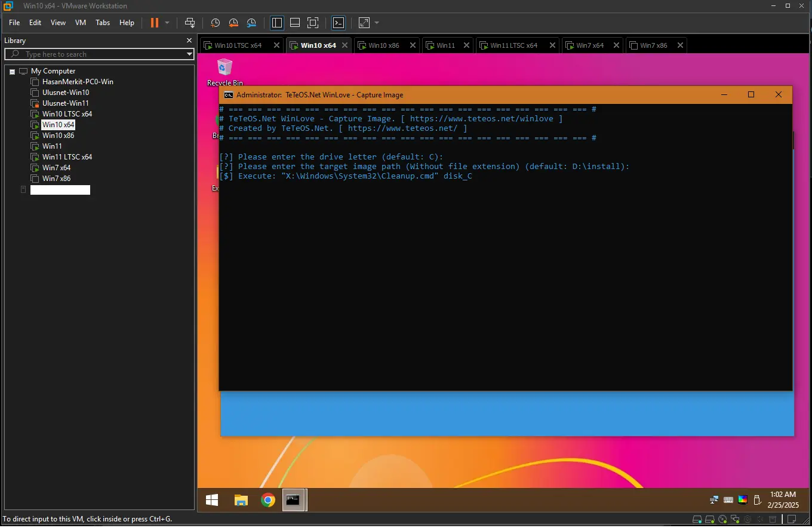Click the printer status bar icon
Image resolution: width=812 pixels, height=528 pixels.
773,519
